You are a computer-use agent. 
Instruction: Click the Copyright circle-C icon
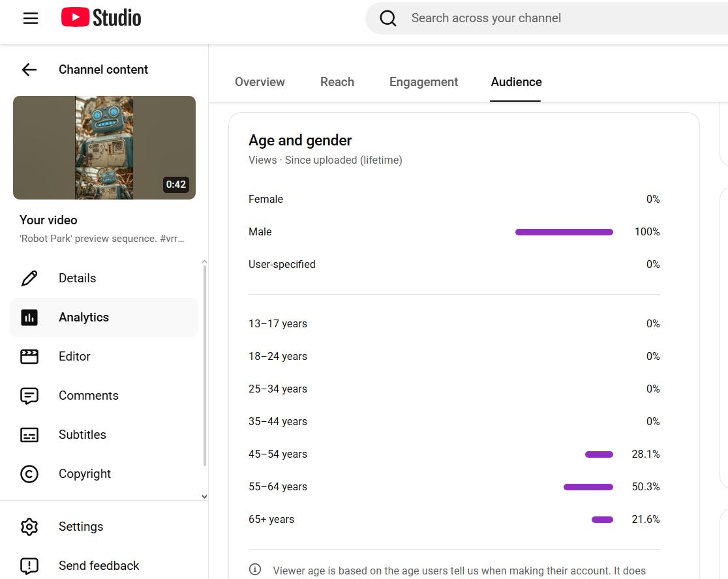pos(29,473)
